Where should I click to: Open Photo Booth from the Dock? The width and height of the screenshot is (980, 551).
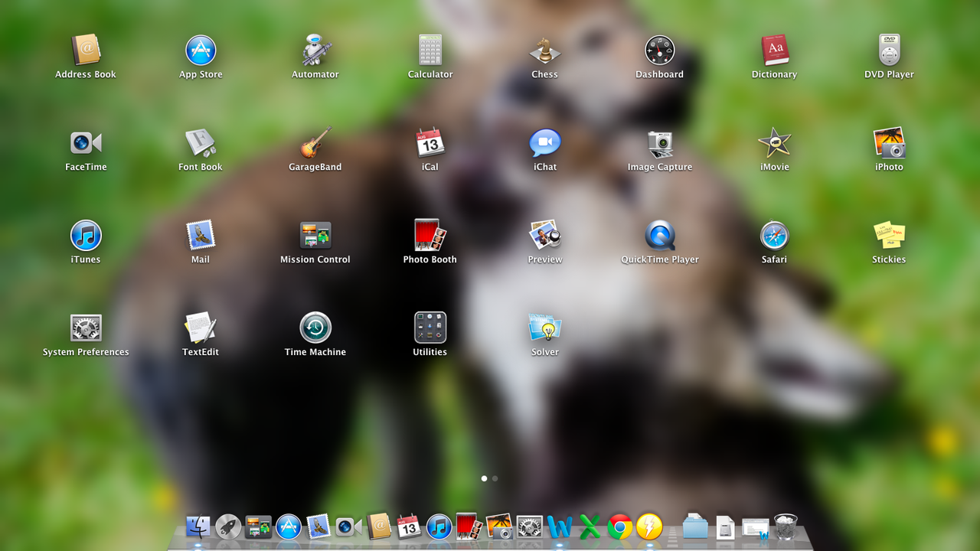(469, 527)
